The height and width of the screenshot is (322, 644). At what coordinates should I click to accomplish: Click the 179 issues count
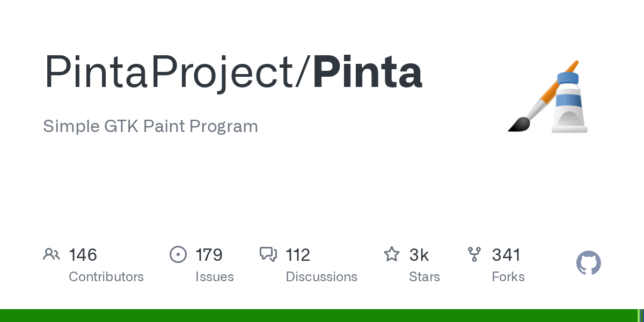point(209,255)
